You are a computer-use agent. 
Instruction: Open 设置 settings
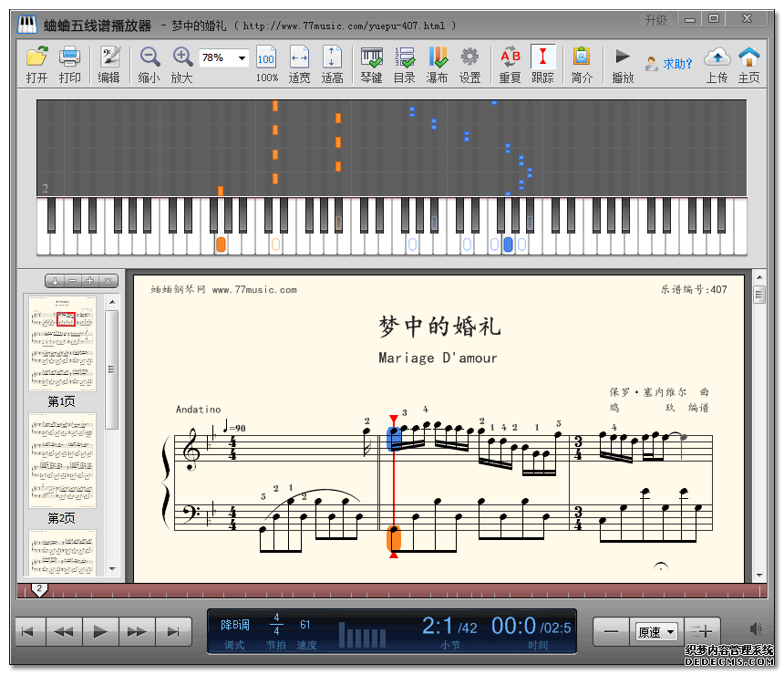coord(469,64)
